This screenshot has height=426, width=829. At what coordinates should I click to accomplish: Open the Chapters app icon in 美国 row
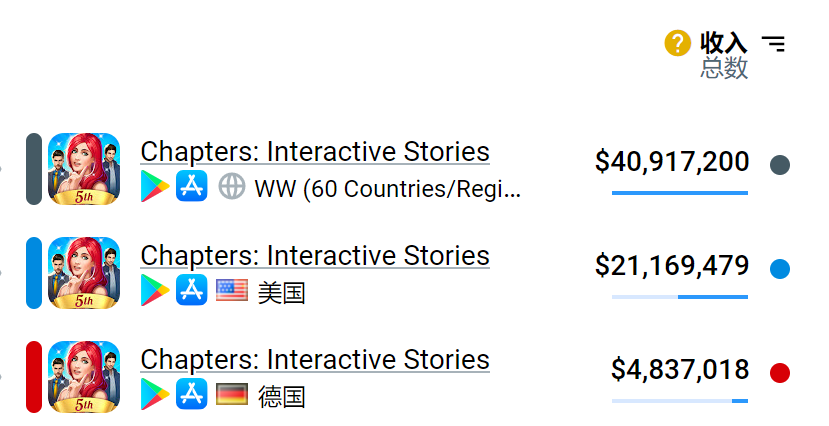(84, 273)
